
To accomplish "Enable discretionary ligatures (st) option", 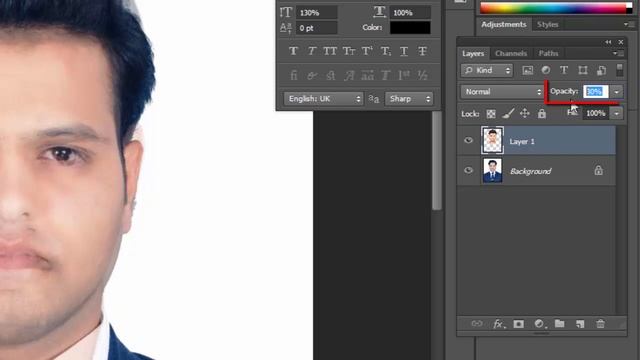I will point(330,75).
